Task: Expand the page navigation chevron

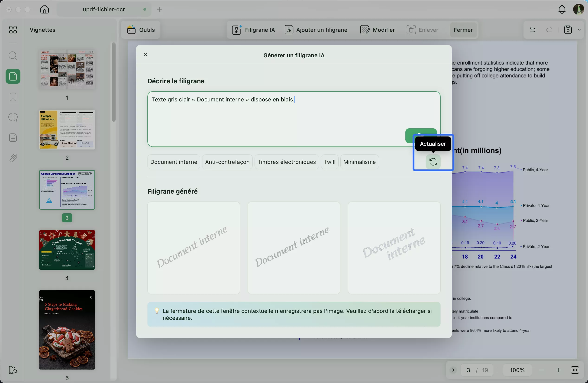Action: tap(453, 370)
